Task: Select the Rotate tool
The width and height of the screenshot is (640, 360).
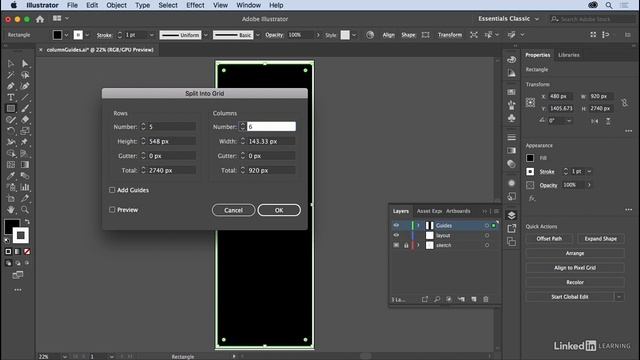Action: point(11,131)
